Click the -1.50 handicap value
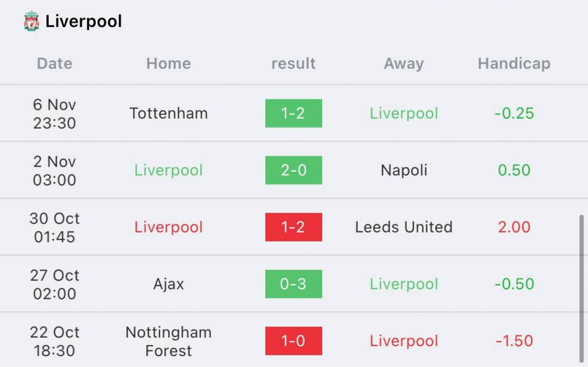 (x=514, y=341)
